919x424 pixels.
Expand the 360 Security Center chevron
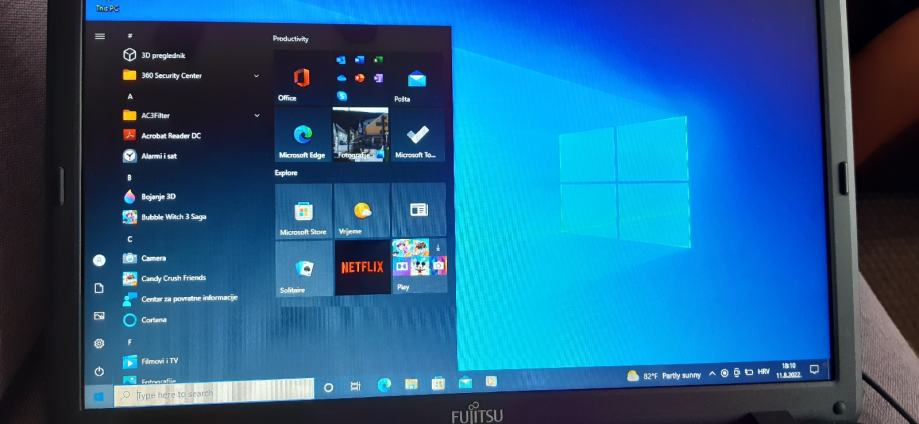tap(256, 76)
